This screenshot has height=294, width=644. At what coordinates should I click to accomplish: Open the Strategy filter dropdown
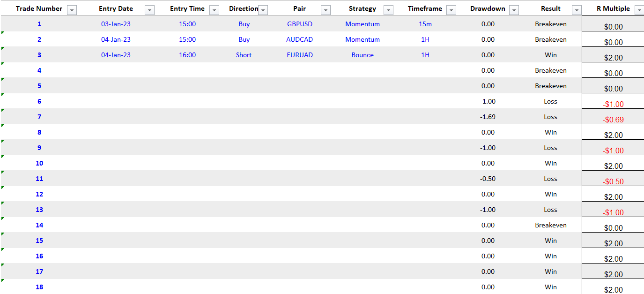(388, 10)
